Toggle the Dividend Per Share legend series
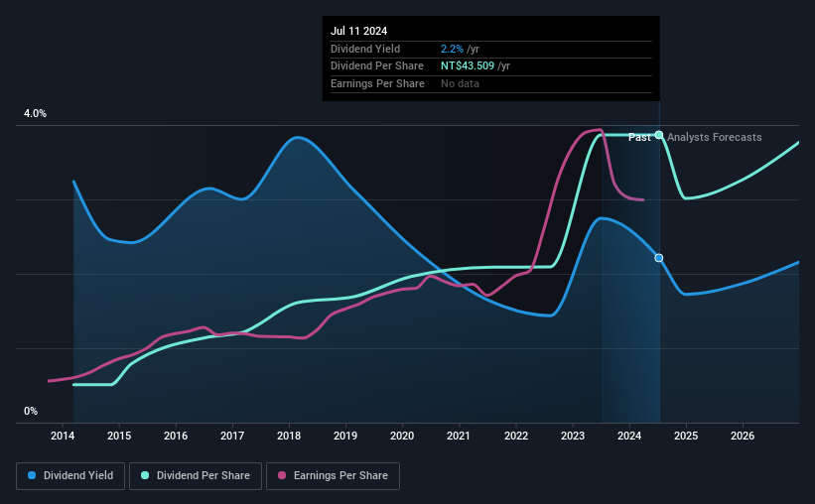Screen dimensions: 815x504 [196, 476]
